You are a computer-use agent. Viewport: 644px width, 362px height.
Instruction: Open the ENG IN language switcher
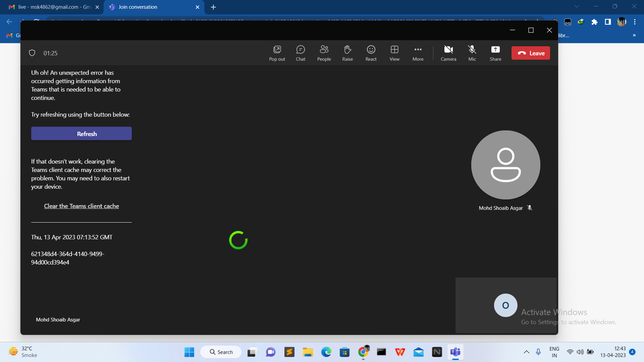(554, 352)
